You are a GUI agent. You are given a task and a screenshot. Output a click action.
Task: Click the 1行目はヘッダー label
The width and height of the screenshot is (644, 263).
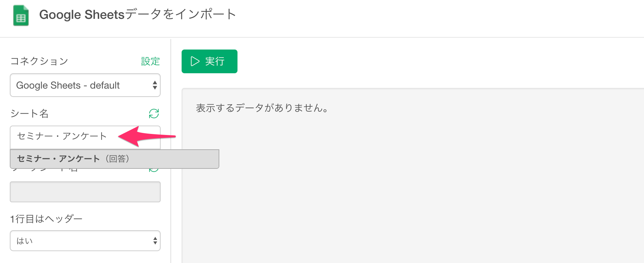pyautogui.click(x=46, y=219)
